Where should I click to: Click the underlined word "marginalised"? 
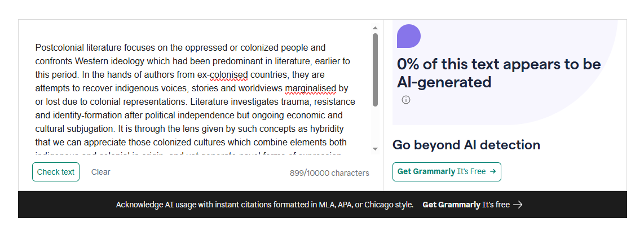pos(310,88)
